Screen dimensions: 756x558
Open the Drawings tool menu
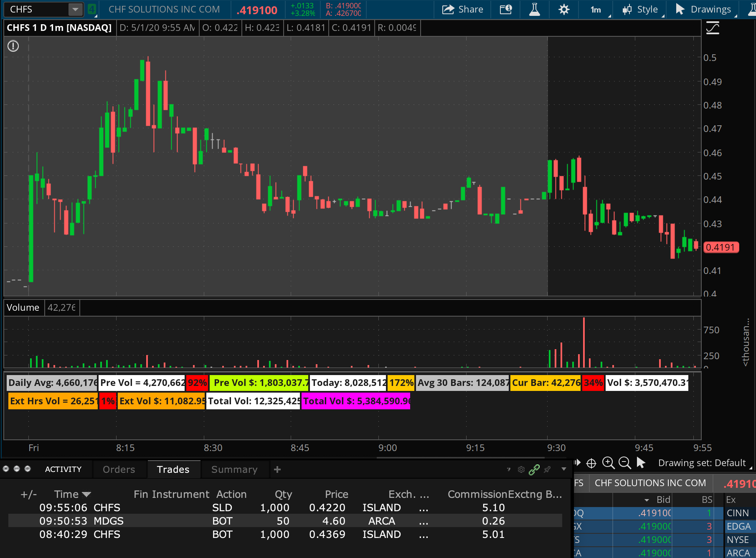(704, 9)
